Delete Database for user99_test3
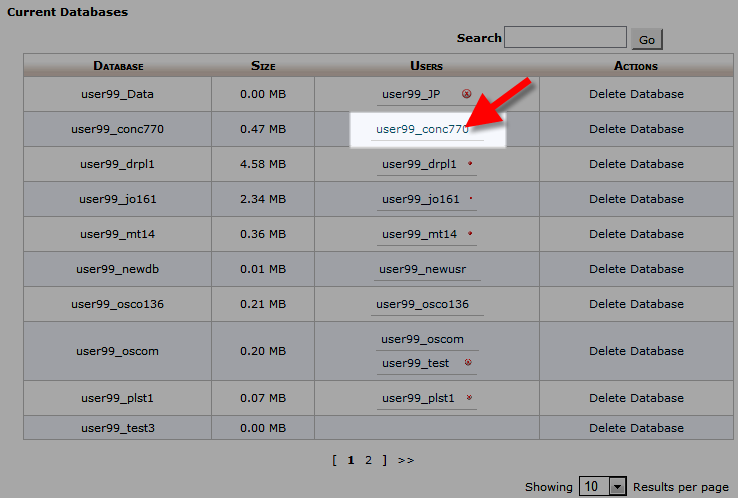Viewport: 738px width, 498px height. pos(636,428)
